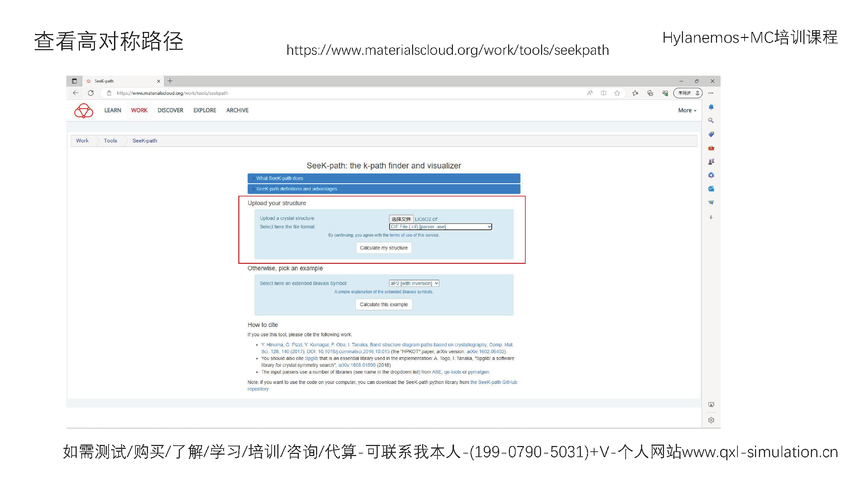Viewport: 860px width, 484px height.
Task: Open the ARCHIVE menu item
Action: [237, 110]
